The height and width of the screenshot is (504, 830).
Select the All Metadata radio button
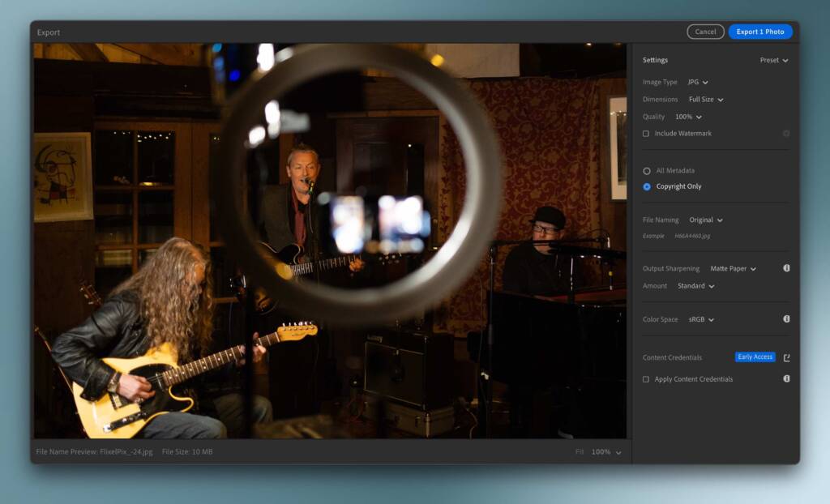point(647,171)
